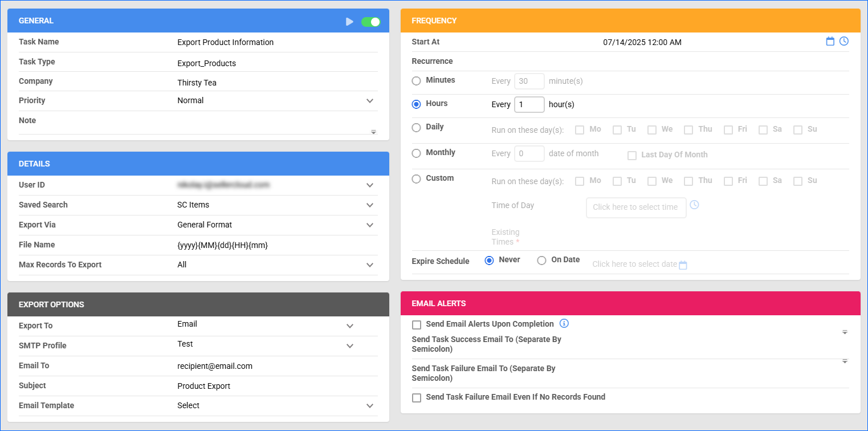Click the Success Email field resize handle
868x431 pixels.
pos(845,332)
